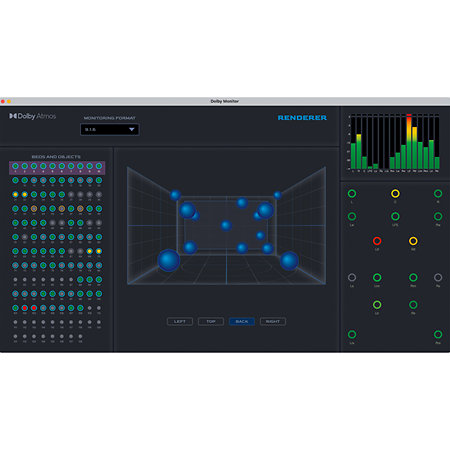
Task: Click red clipping object indicator 102
Action: [25, 308]
